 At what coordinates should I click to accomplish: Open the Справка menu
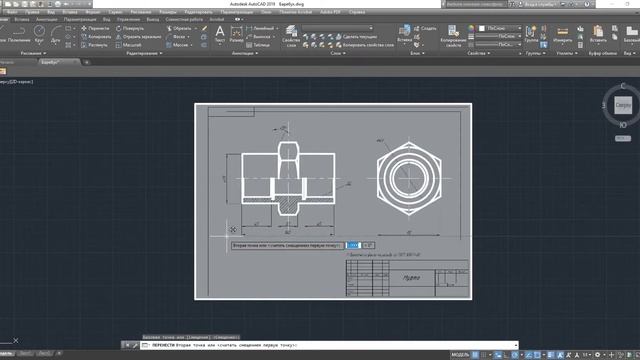357,12
